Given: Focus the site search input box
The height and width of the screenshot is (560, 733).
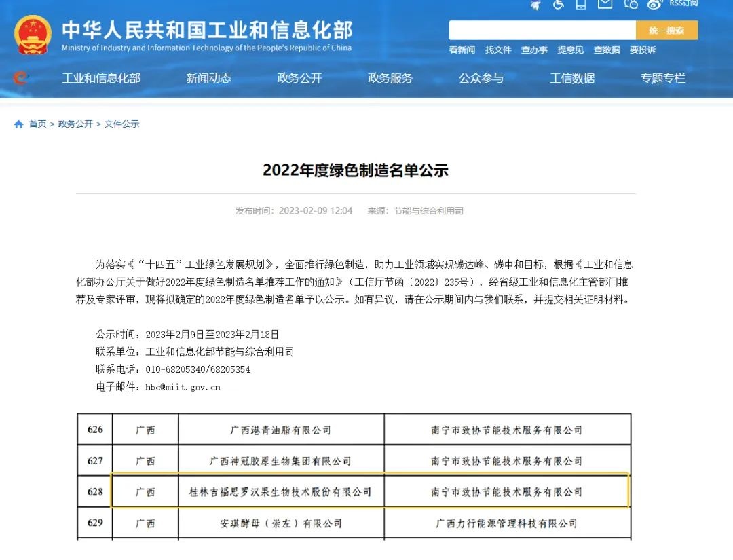Looking at the screenshot, I should [542, 31].
